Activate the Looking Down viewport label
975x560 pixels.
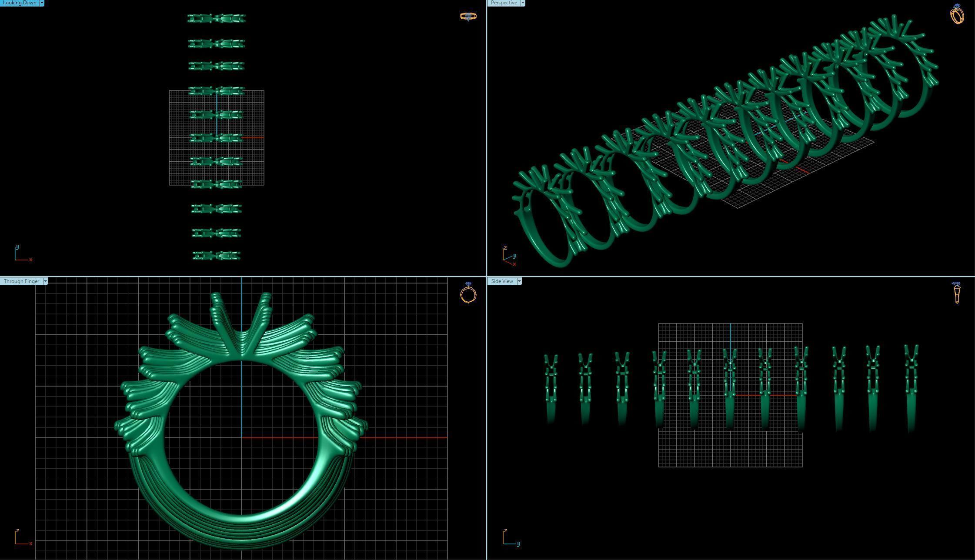coord(20,3)
